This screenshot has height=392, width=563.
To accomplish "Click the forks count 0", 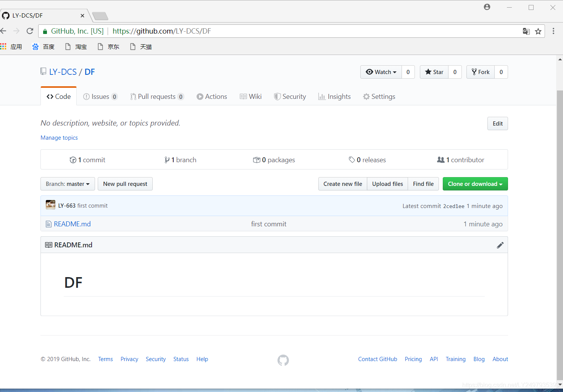I will [501, 72].
